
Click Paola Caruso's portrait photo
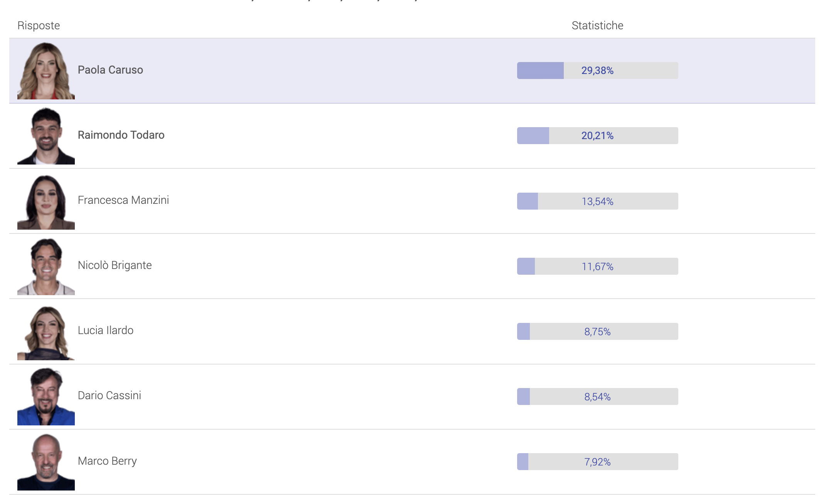click(46, 71)
